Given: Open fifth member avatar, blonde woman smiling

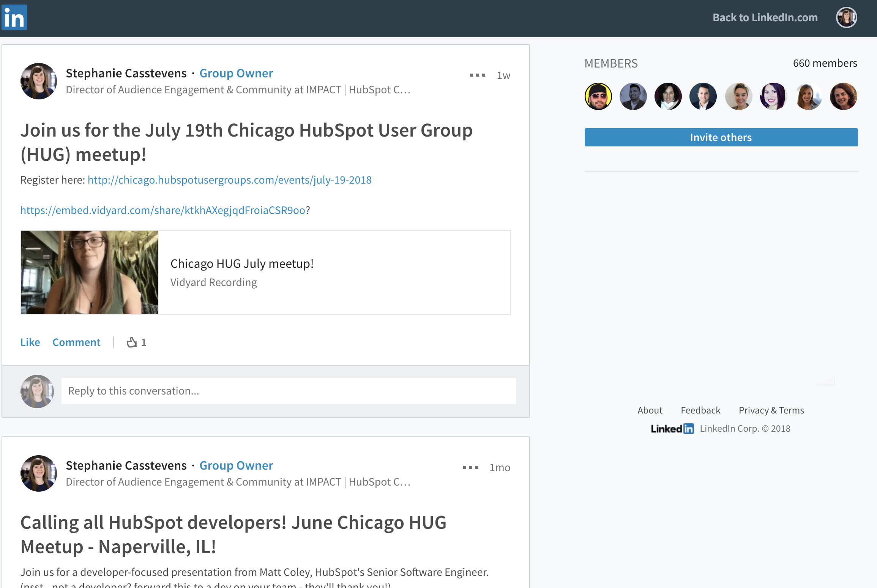Looking at the screenshot, I should [738, 96].
